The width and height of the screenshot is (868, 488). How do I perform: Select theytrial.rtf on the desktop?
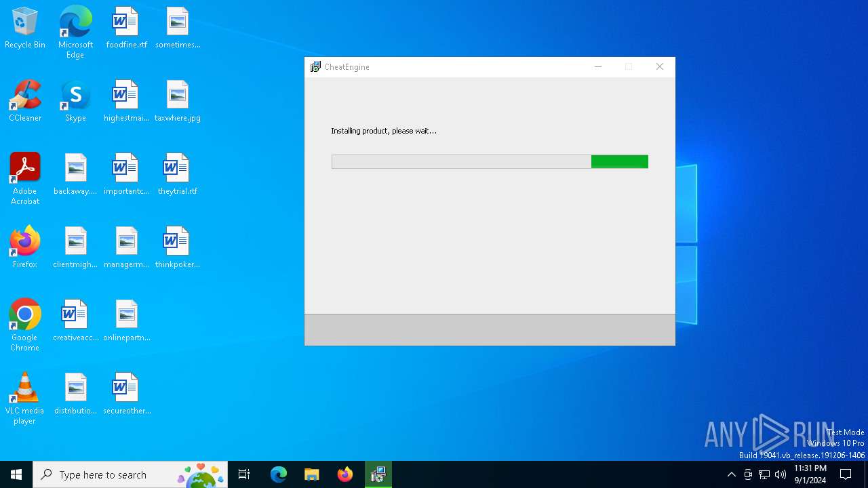point(178,175)
